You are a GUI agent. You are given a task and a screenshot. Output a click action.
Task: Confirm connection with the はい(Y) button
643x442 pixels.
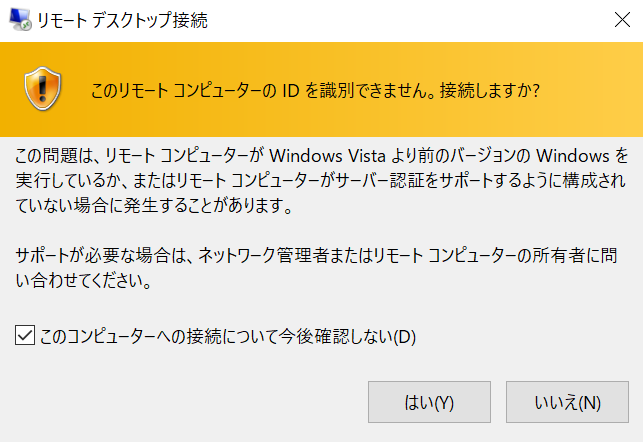429,402
